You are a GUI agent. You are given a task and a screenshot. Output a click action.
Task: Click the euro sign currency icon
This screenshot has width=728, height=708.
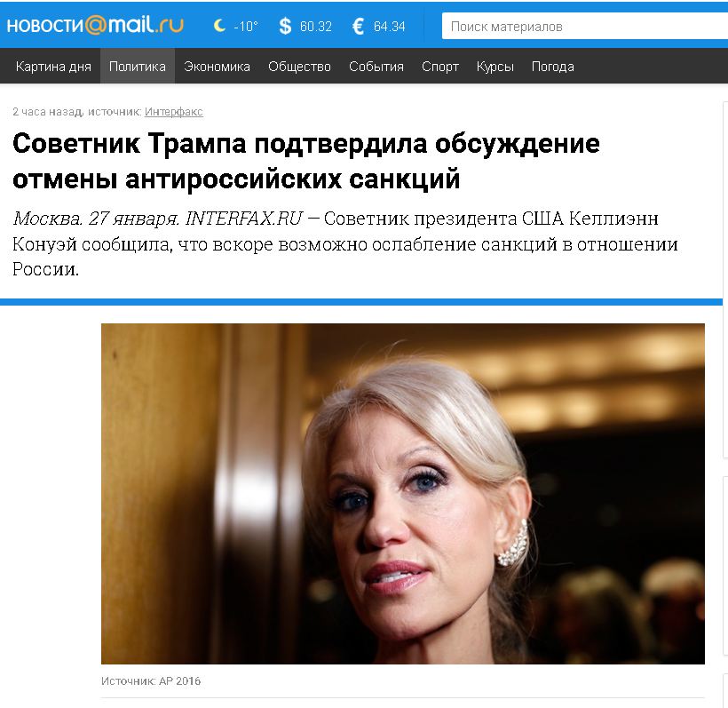coord(358,26)
